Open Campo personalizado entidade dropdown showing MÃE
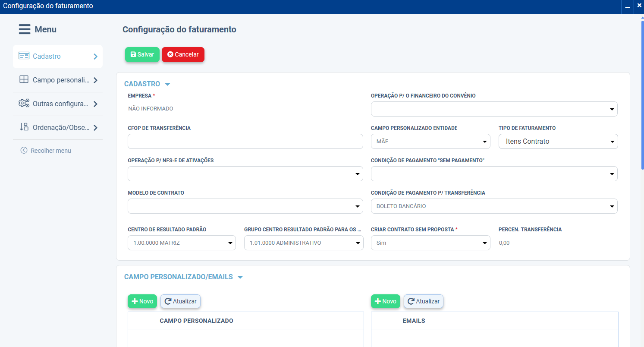The height and width of the screenshot is (347, 644). pyautogui.click(x=430, y=141)
